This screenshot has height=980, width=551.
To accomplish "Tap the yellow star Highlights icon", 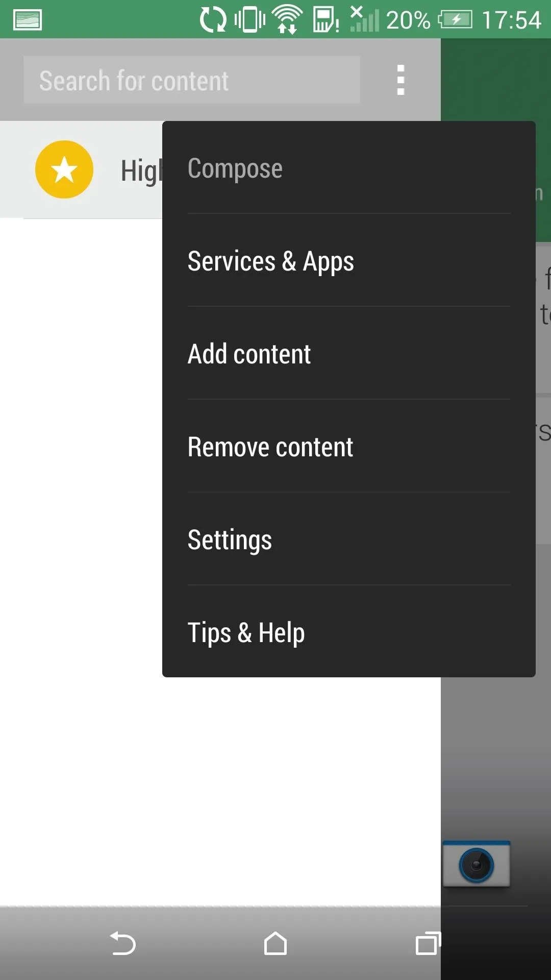I will (64, 169).
